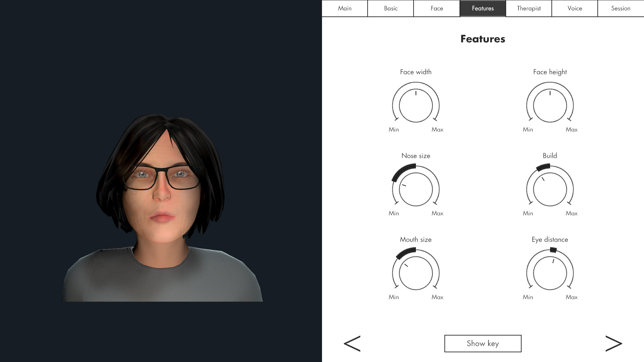
Task: Select the Main configuration menu
Action: pyautogui.click(x=344, y=8)
